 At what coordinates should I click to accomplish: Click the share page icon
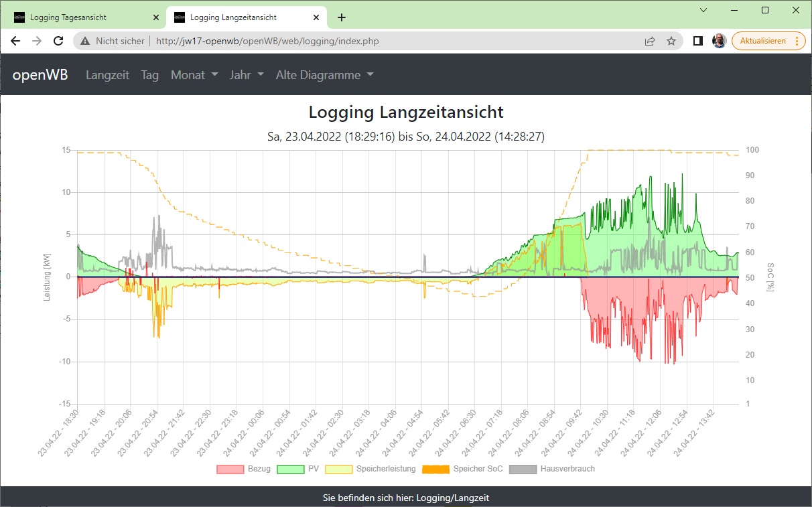tap(649, 41)
